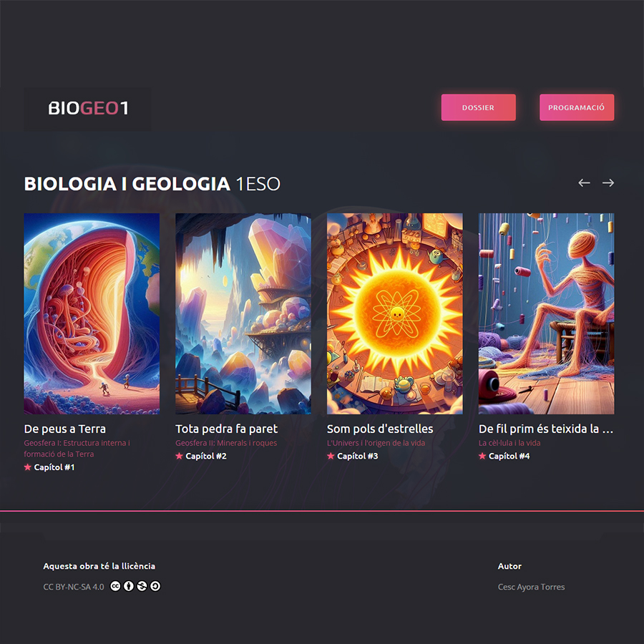The image size is (644, 644).
Task: Open the PROGRAMACIÓ button
Action: [x=577, y=107]
